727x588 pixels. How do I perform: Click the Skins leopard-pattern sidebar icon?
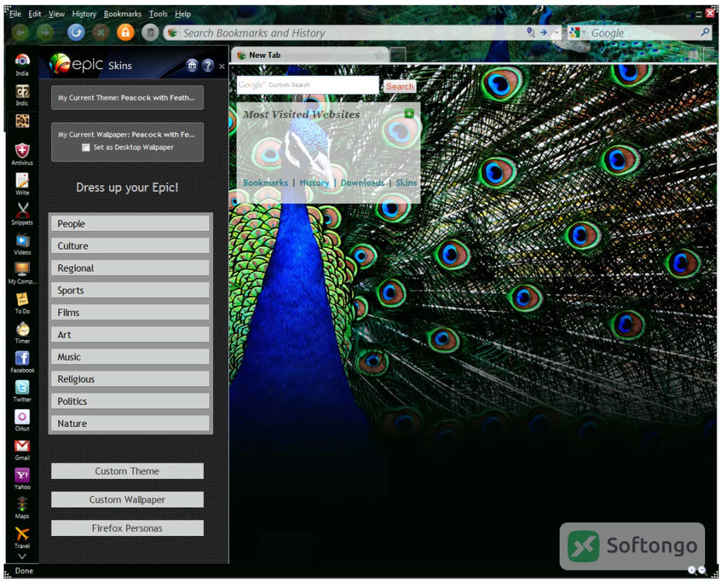22,121
